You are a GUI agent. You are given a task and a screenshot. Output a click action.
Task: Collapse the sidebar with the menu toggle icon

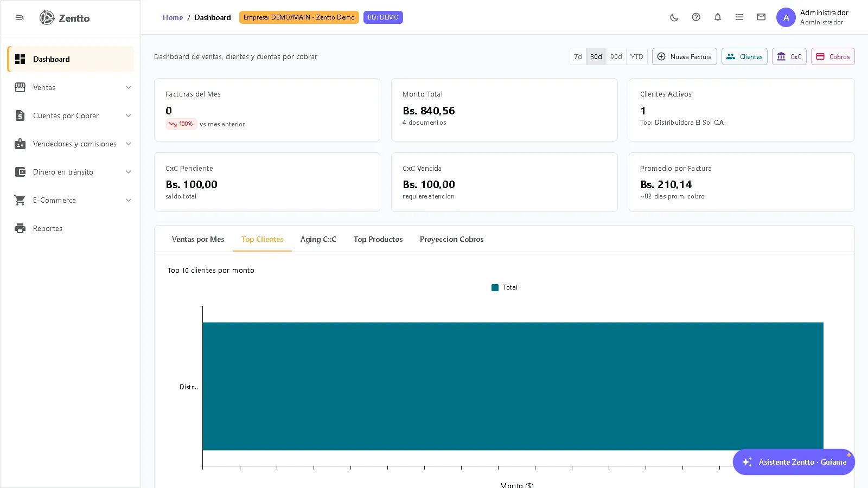(x=20, y=17)
